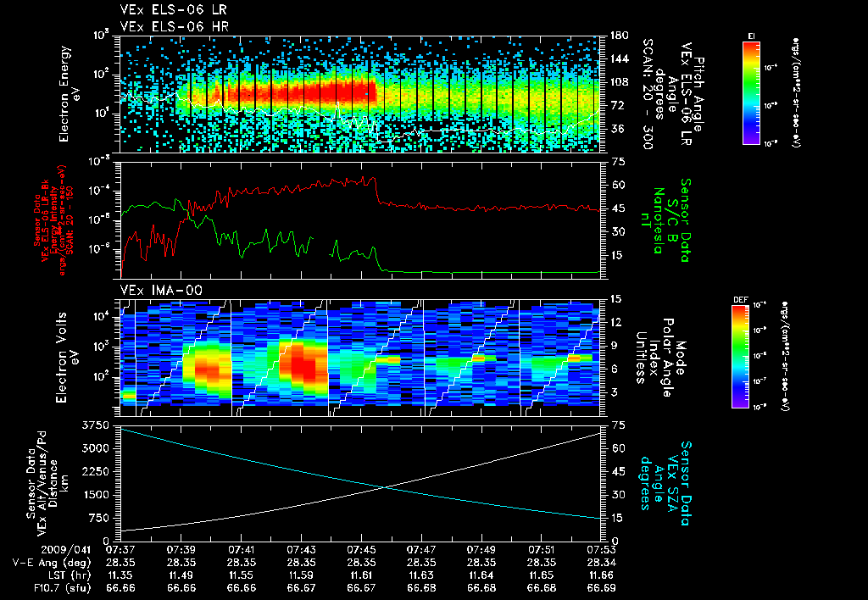Screen dimensions: 868x600
Task: Click the 07:49 time tick label
Action: coord(481,550)
